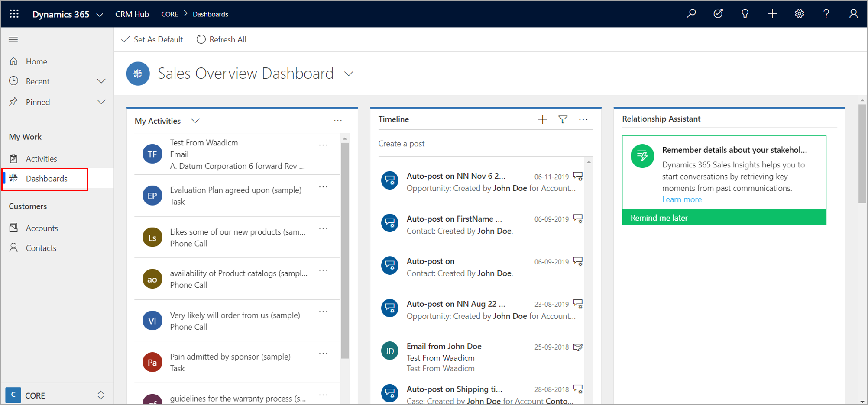Go to Accounts in the sidebar
Image resolution: width=868 pixels, height=405 pixels.
(x=42, y=228)
